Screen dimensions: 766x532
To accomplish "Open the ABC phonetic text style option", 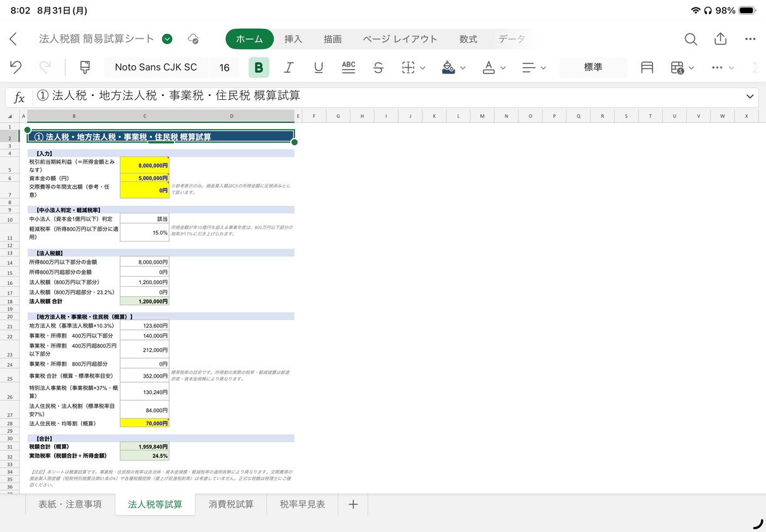I will coord(348,67).
